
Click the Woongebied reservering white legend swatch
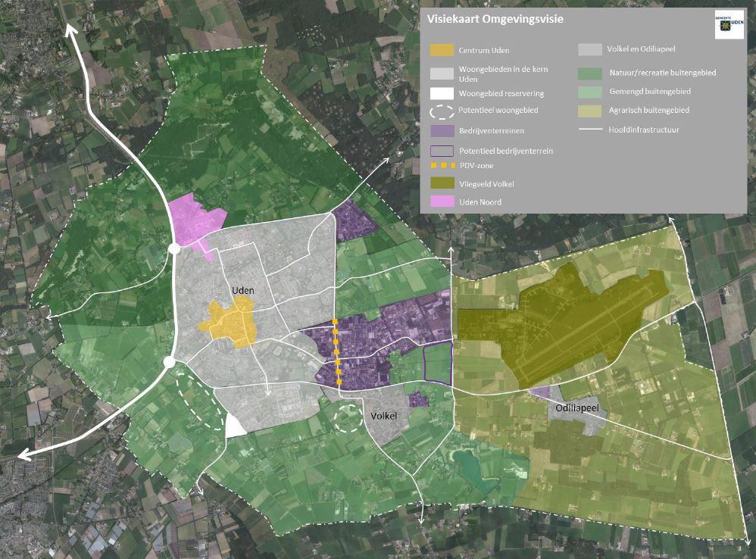[442, 93]
